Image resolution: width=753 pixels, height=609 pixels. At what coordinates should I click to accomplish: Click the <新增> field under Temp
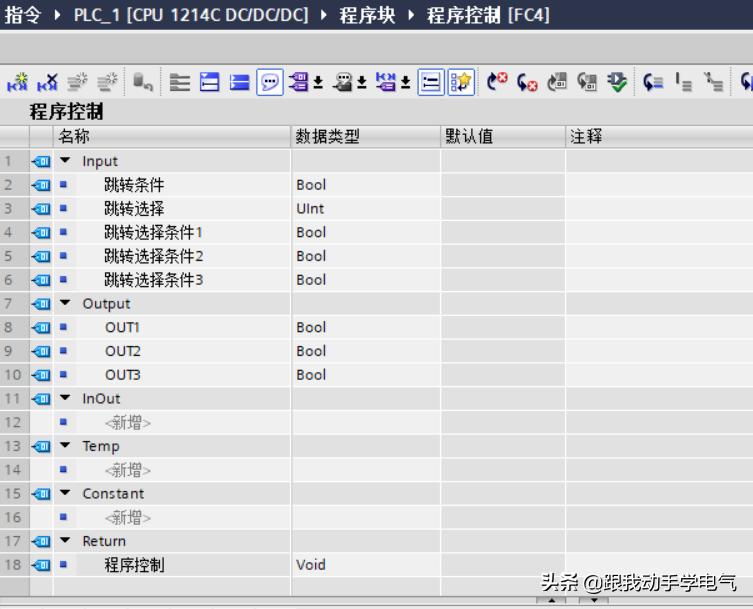pos(128,470)
